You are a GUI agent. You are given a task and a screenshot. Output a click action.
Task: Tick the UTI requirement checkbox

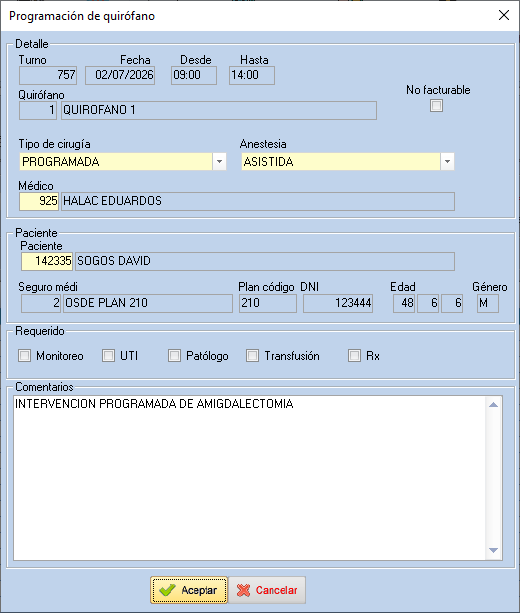[108, 356]
